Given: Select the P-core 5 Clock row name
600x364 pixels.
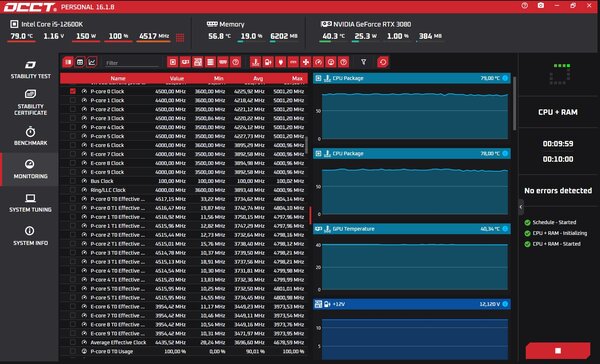Looking at the screenshot, I should click(107, 136).
